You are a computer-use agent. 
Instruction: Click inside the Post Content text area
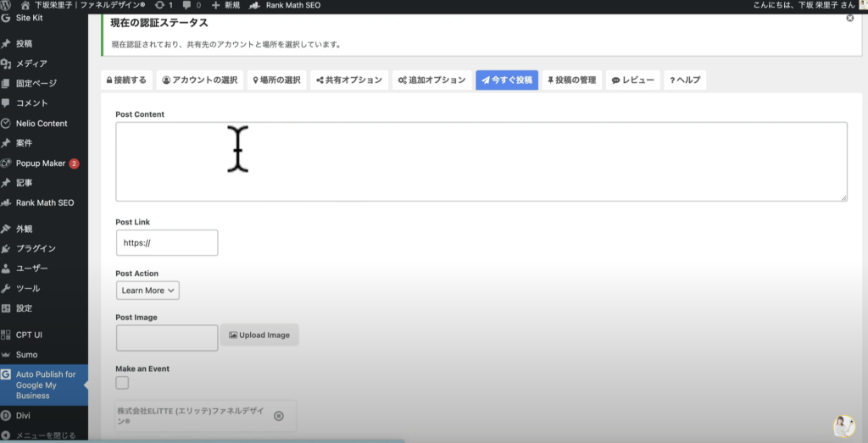pyautogui.click(x=481, y=162)
